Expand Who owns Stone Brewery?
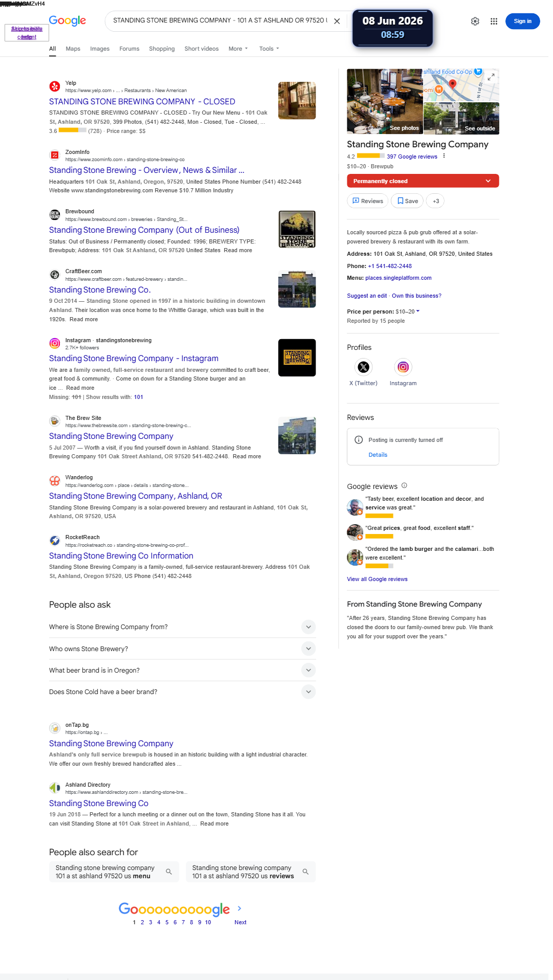 tap(308, 649)
